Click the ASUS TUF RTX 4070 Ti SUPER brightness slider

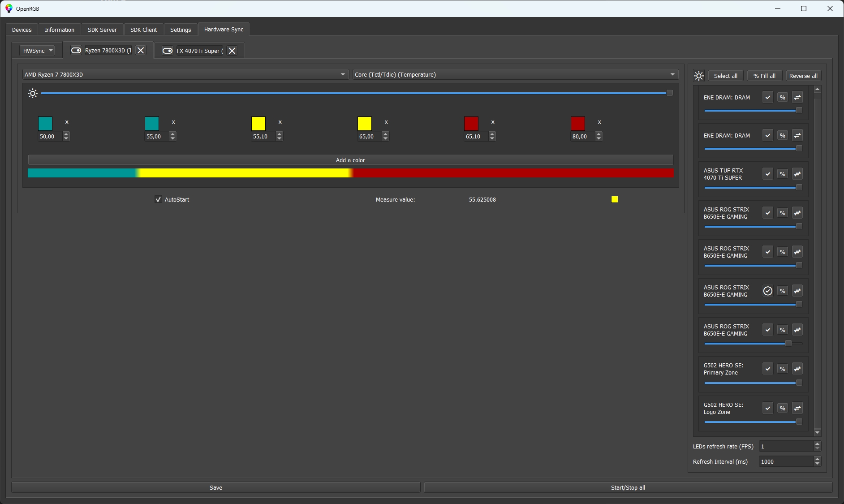click(x=753, y=188)
